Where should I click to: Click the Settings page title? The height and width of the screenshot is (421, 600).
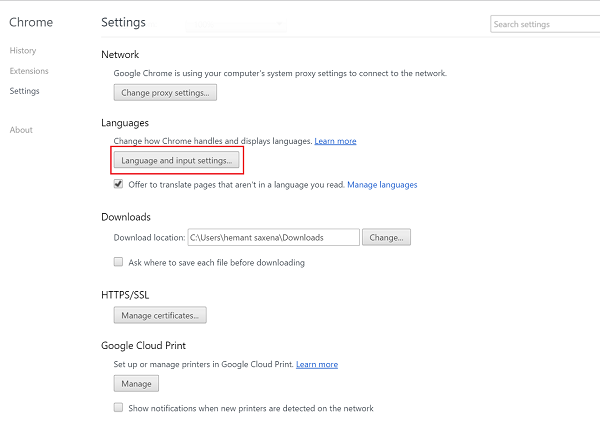point(123,23)
